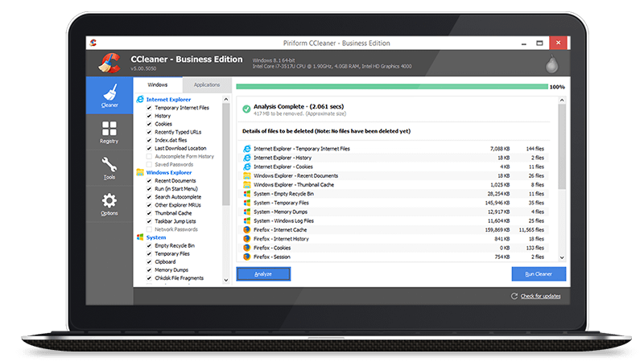Click the green Analysis Complete checkmark icon

pyautogui.click(x=246, y=109)
